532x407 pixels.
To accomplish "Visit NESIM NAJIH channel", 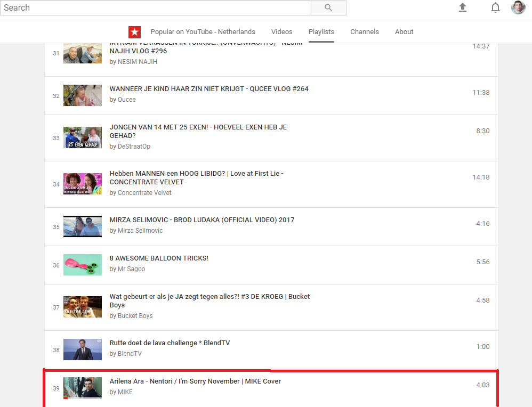I will pos(138,62).
